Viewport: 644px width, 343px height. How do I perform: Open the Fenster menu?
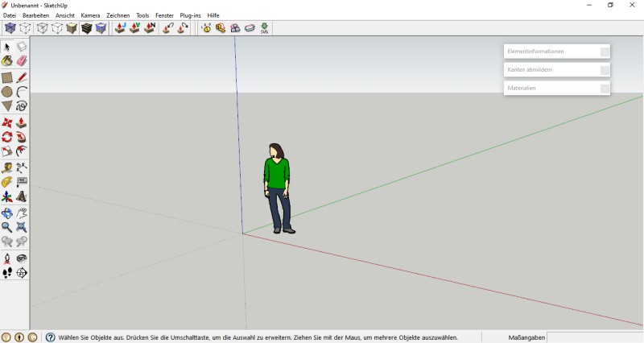(164, 15)
